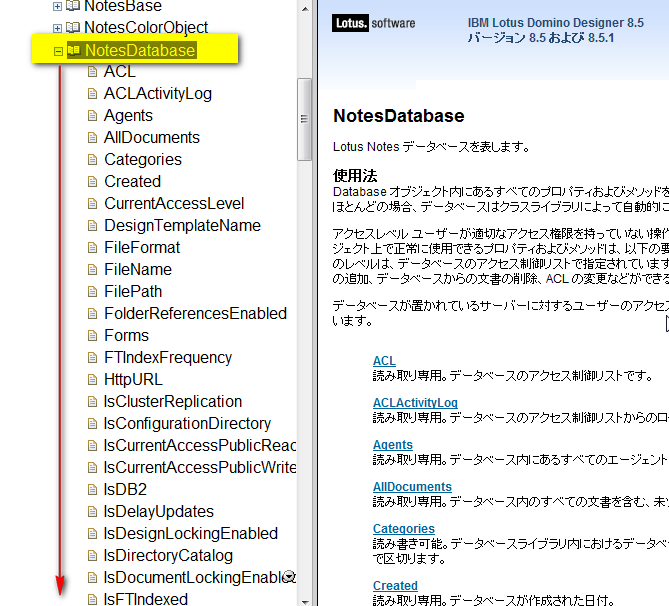Follow the Created link in content pane

(395, 586)
